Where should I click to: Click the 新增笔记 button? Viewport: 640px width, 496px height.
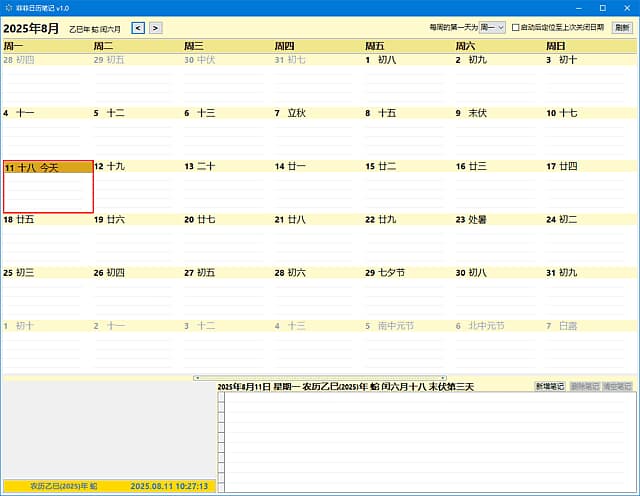549,386
